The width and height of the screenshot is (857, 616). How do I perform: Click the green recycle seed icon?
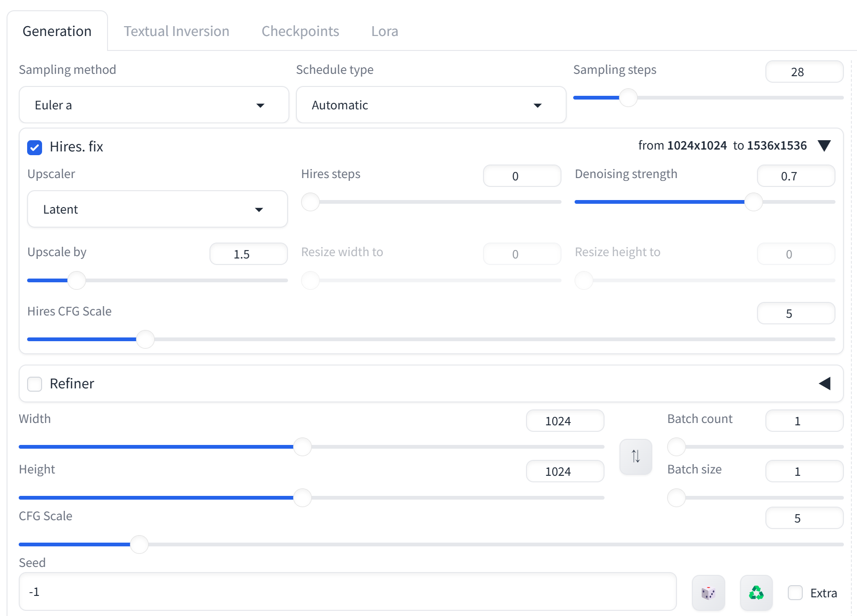(x=756, y=593)
